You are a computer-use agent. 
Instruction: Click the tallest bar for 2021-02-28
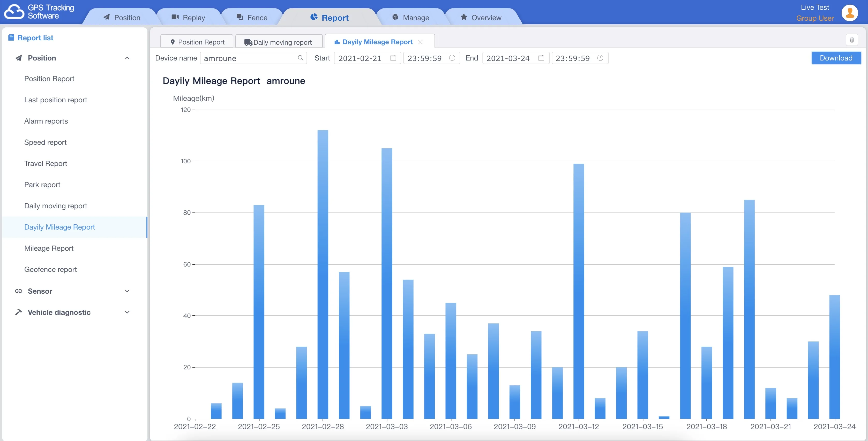pos(323,270)
